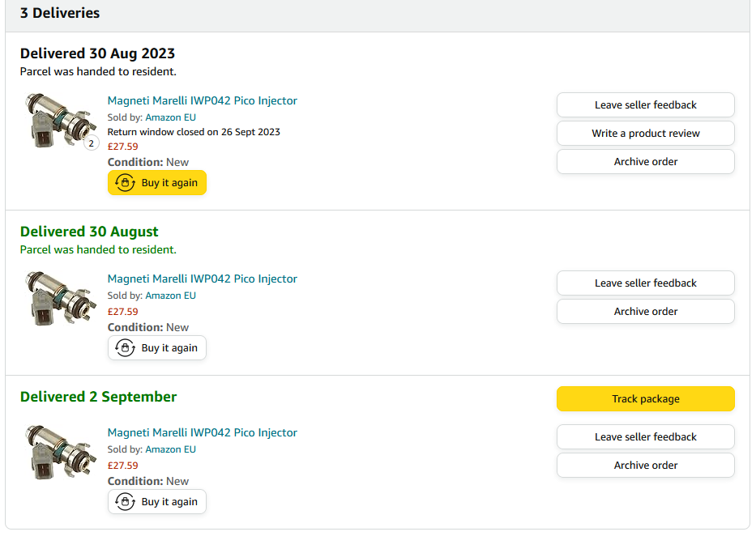Click injector thumbnail with quantity 2 badge
Image resolution: width=756 pixels, height=536 pixels.
[59, 121]
